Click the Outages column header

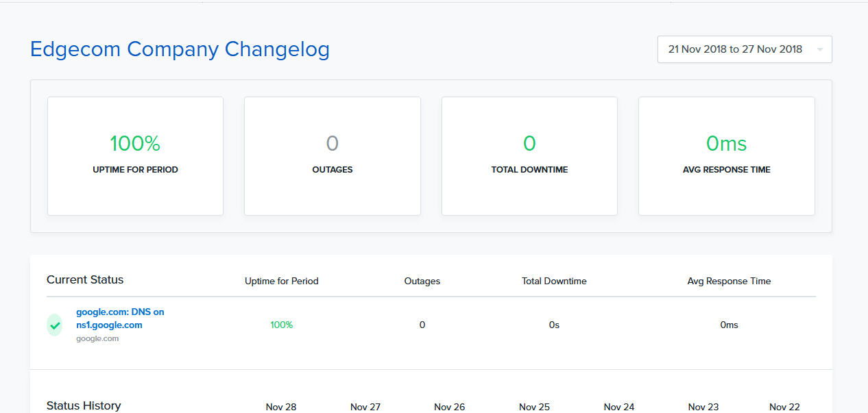pyautogui.click(x=422, y=281)
